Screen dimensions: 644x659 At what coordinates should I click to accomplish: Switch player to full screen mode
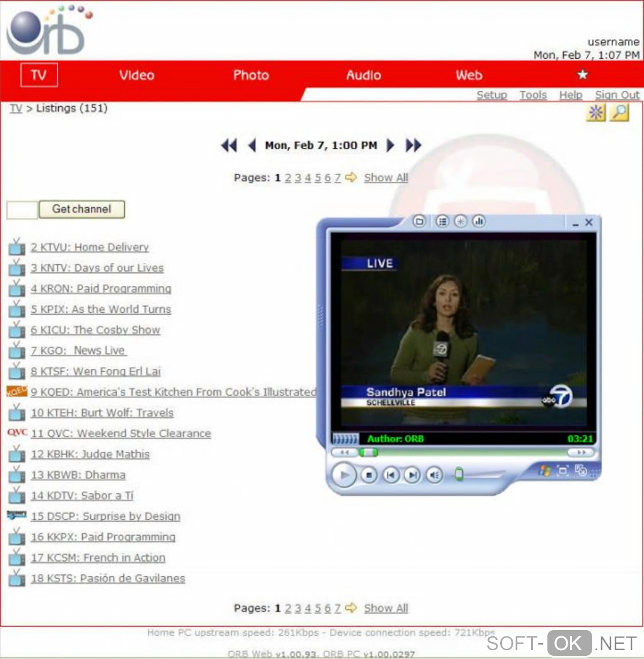click(563, 471)
